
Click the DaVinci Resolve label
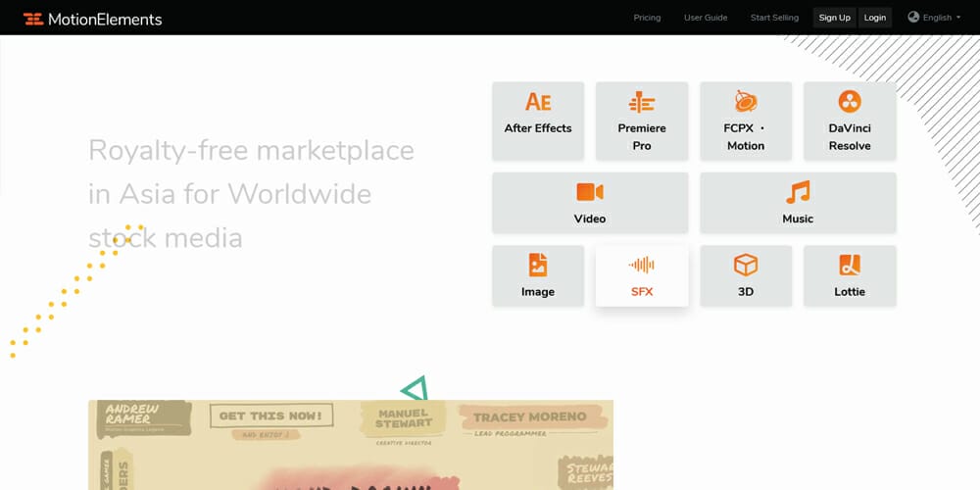(850, 137)
